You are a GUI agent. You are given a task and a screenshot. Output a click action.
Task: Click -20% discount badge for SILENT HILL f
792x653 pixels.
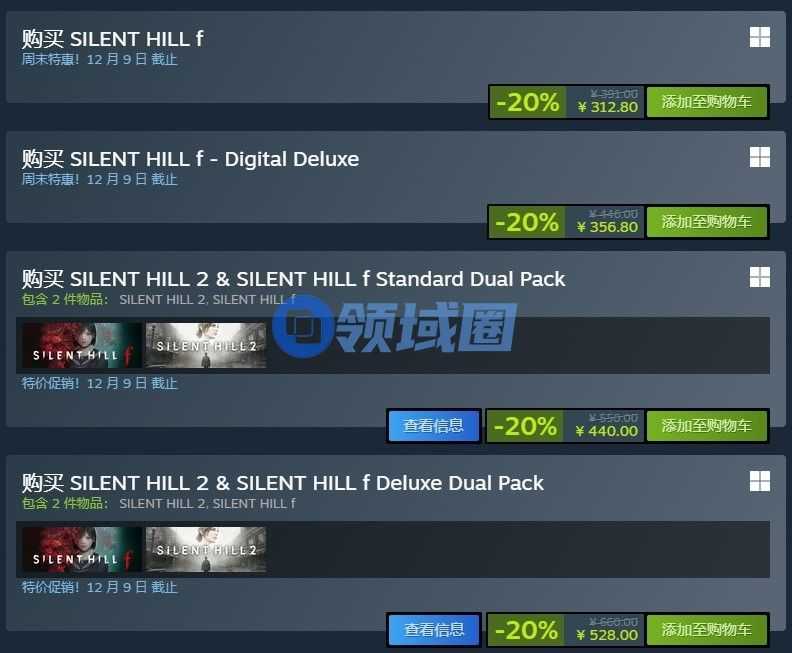pyautogui.click(x=528, y=102)
